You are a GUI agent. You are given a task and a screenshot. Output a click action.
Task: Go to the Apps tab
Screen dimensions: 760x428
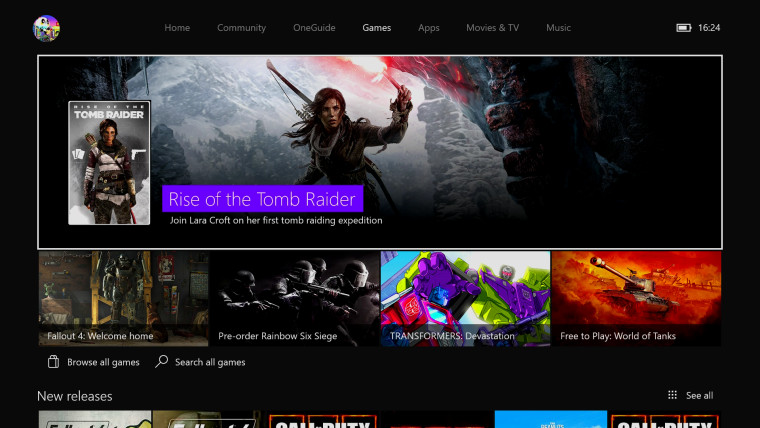(x=428, y=28)
